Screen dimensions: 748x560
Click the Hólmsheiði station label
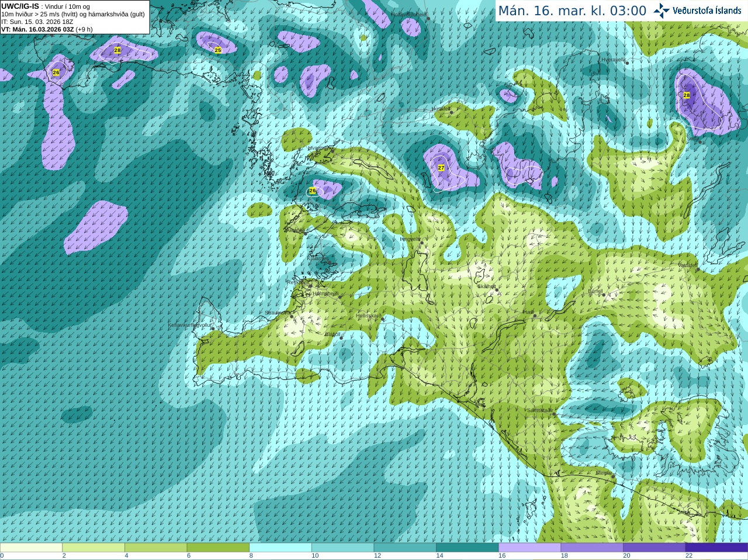coord(325,293)
